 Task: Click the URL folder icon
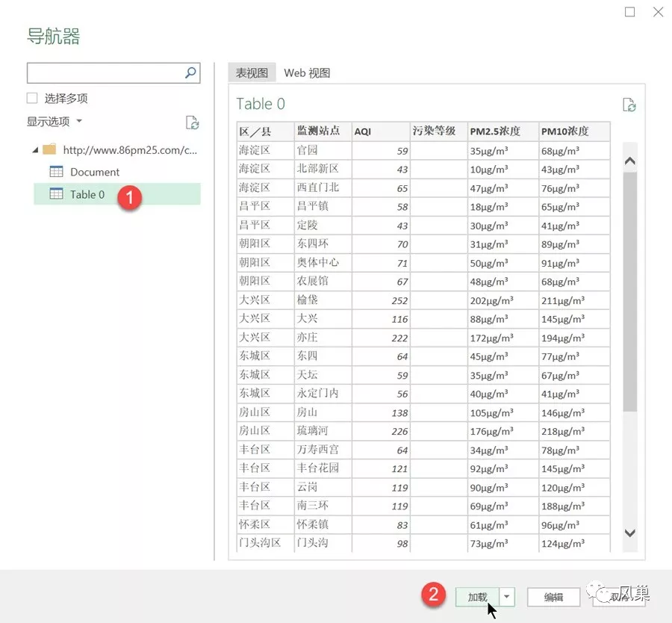tap(49, 149)
